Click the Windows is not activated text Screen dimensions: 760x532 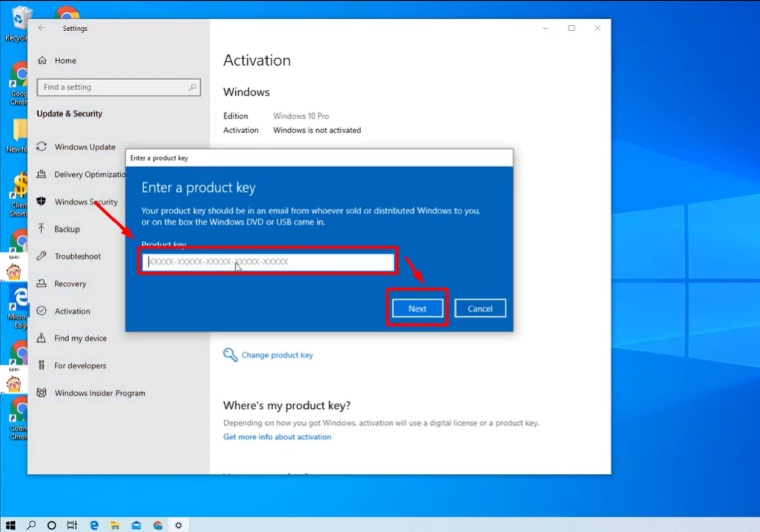coord(317,130)
